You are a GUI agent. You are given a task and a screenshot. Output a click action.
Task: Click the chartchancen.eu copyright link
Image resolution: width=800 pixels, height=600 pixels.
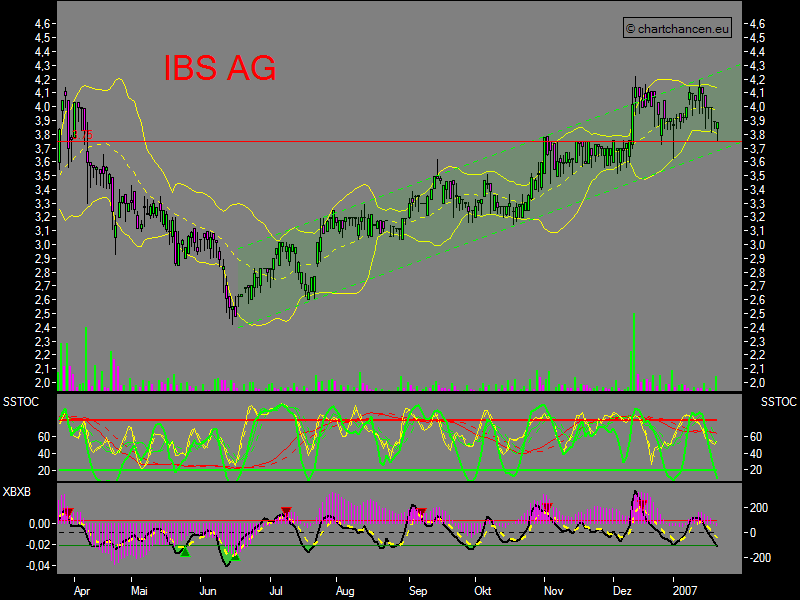pyautogui.click(x=678, y=28)
